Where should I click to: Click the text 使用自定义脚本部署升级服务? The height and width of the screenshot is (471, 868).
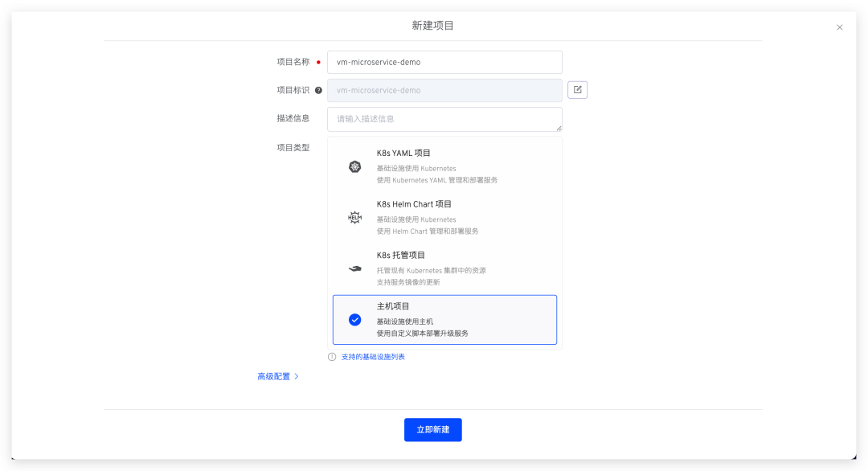point(423,334)
